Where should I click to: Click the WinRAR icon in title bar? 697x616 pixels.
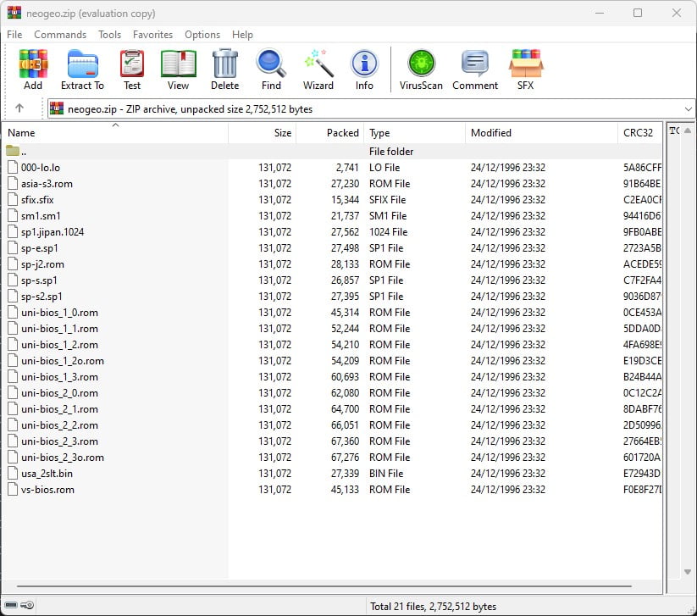click(x=14, y=13)
